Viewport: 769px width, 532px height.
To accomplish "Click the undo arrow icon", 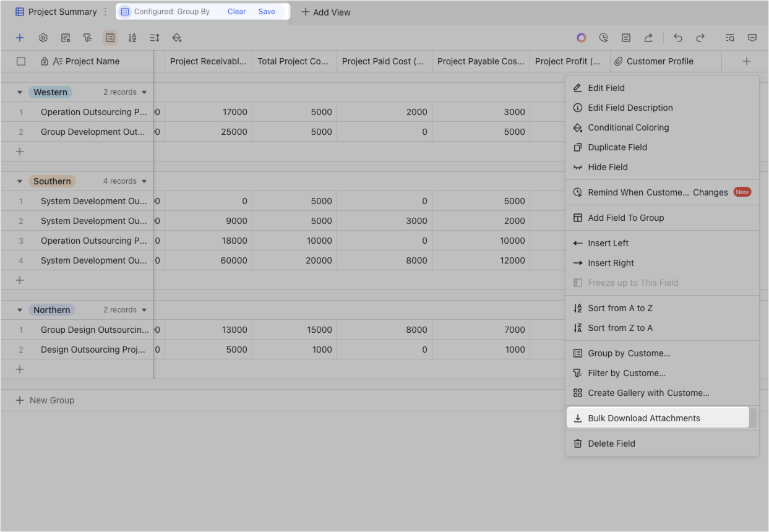I will click(678, 38).
